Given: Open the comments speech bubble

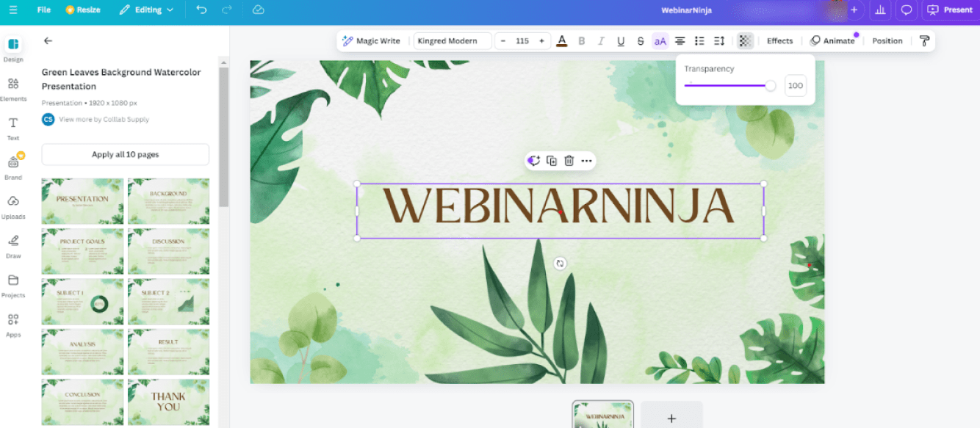Looking at the screenshot, I should [907, 10].
